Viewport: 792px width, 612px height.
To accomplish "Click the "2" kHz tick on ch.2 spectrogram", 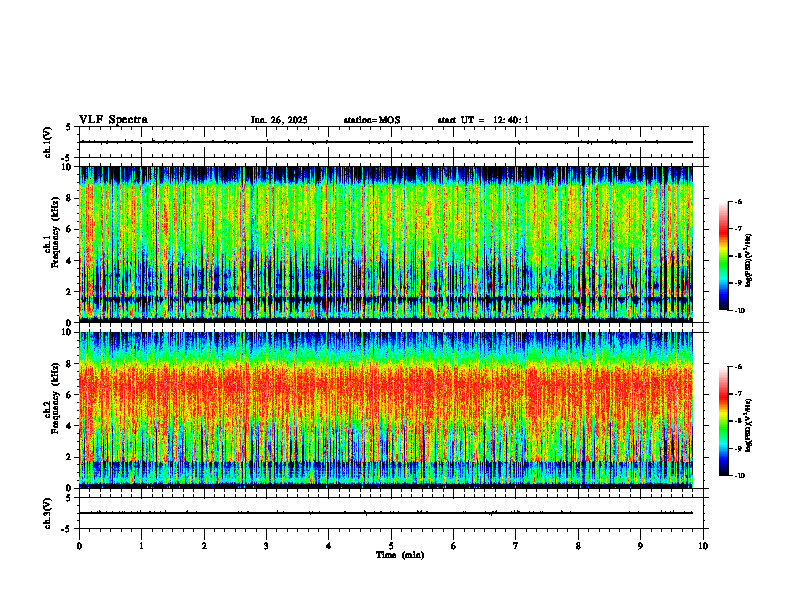I will click(71, 457).
